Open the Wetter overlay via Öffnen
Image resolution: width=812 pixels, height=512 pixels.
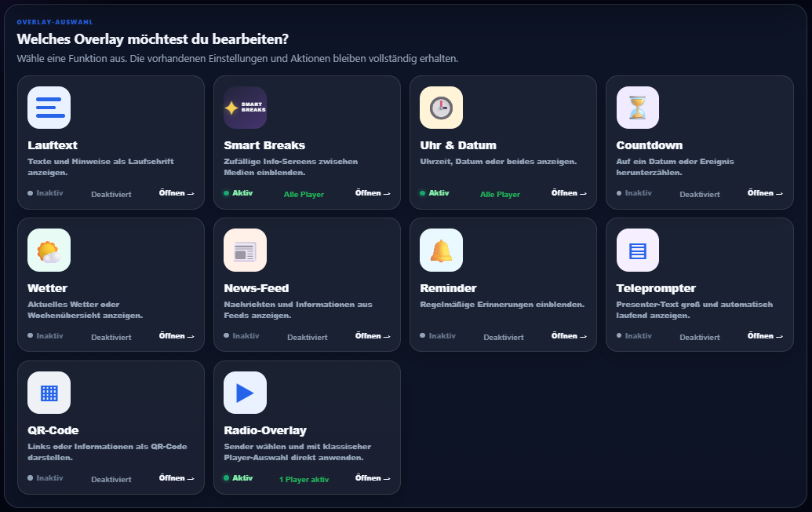[x=177, y=336]
